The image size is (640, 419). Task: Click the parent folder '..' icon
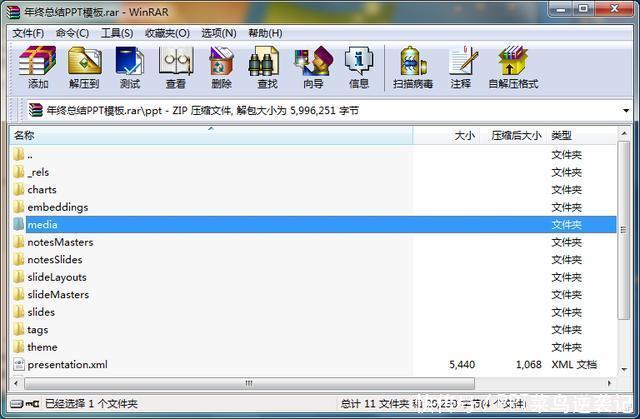[19, 155]
